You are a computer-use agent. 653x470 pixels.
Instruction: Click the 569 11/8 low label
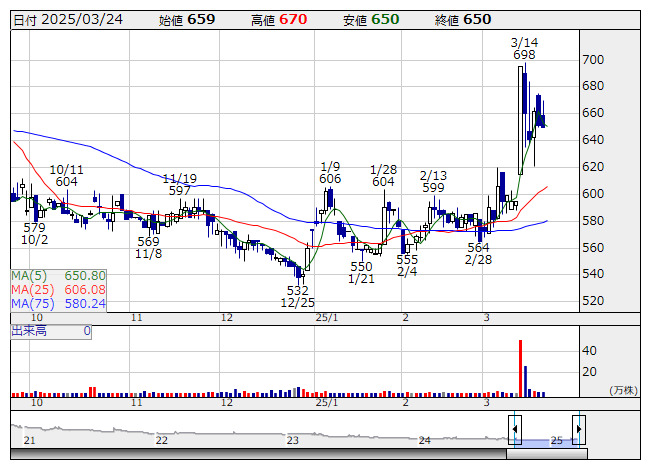tap(149, 247)
